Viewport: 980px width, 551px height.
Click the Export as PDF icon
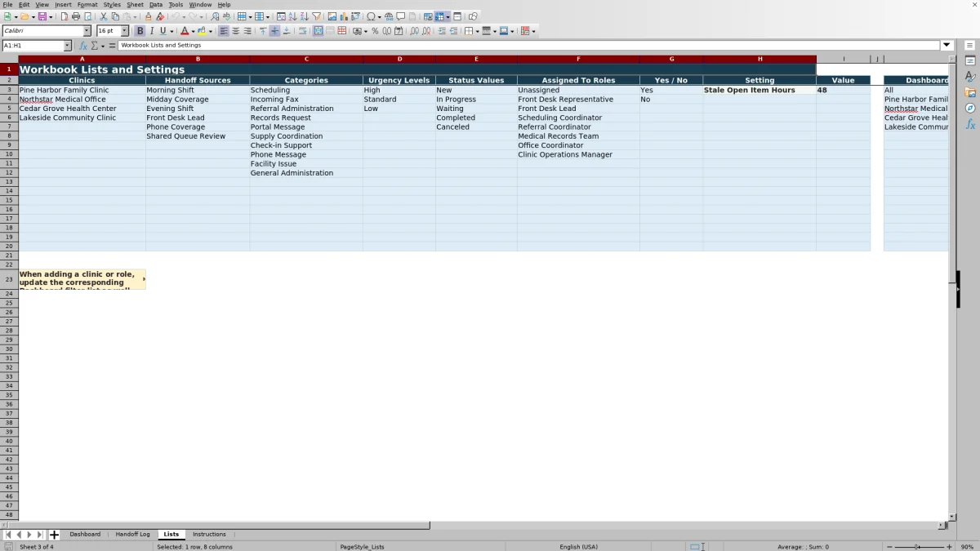tap(64, 16)
